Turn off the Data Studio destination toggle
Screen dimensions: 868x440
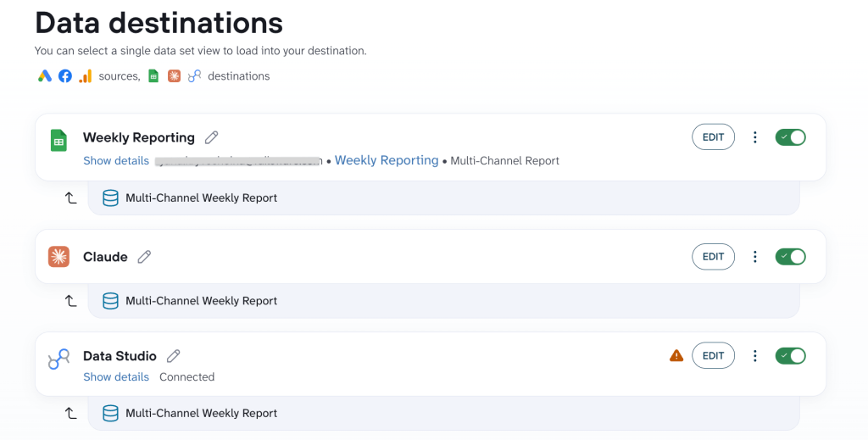click(x=791, y=356)
